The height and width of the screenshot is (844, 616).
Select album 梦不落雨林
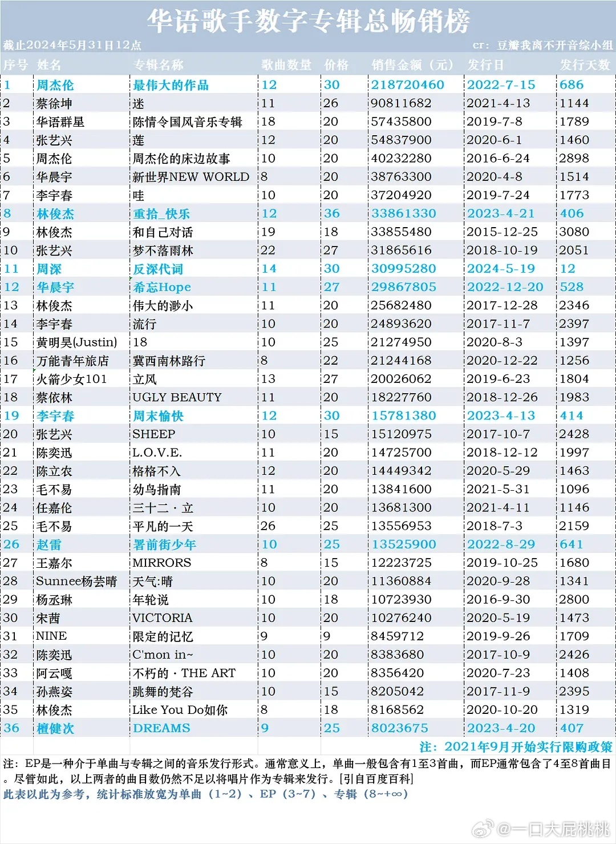click(163, 251)
